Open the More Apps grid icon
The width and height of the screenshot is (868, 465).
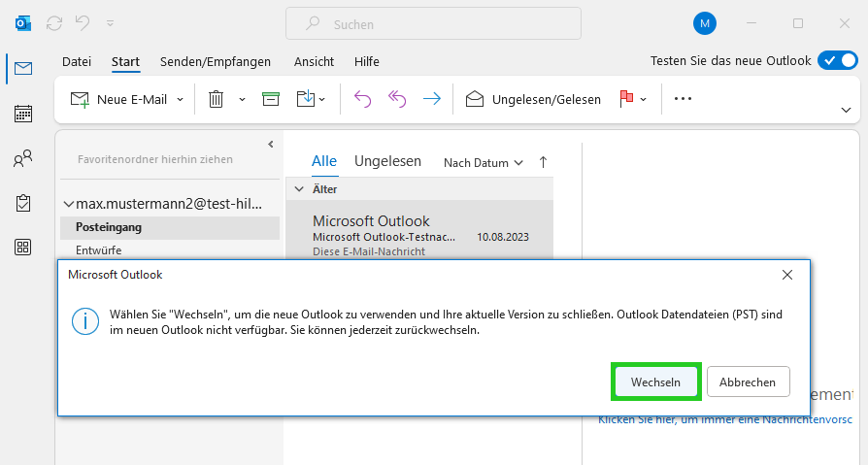pyautogui.click(x=23, y=247)
